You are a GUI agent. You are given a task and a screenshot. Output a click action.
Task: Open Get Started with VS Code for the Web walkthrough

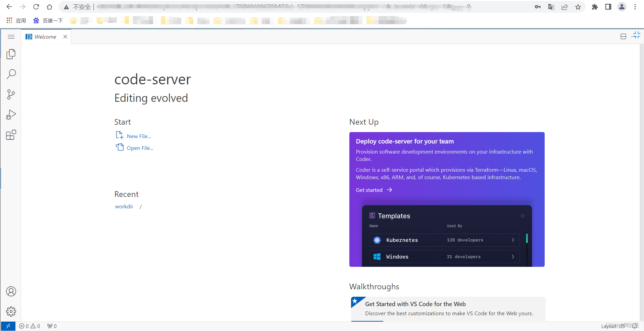tap(448, 309)
